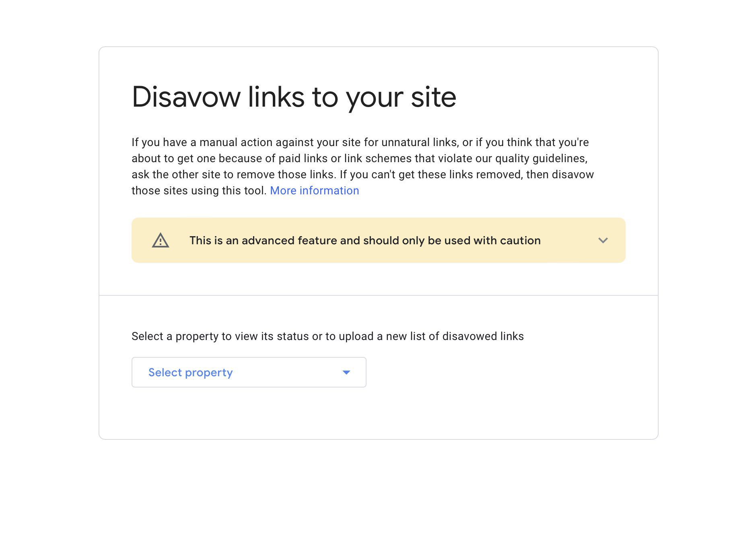Open the Select property dropdown
The width and height of the screenshot is (756, 538).
[x=249, y=372]
